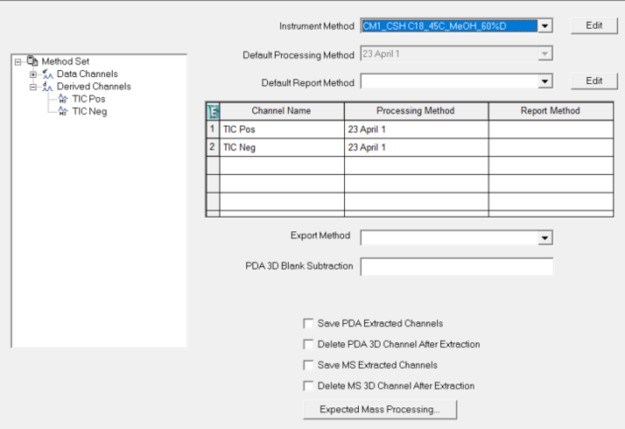Check Delete PDA 3D Channel After Extraction
The height and width of the screenshot is (429, 625).
307,344
